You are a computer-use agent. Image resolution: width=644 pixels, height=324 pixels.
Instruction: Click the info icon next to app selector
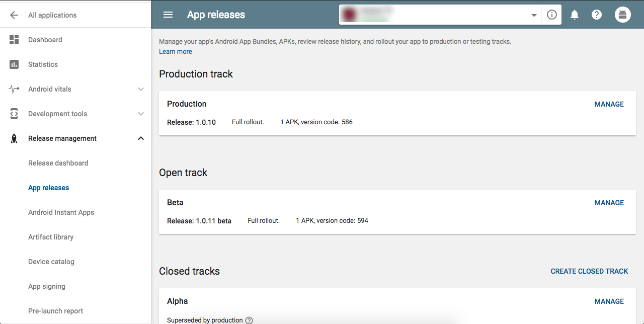551,15
